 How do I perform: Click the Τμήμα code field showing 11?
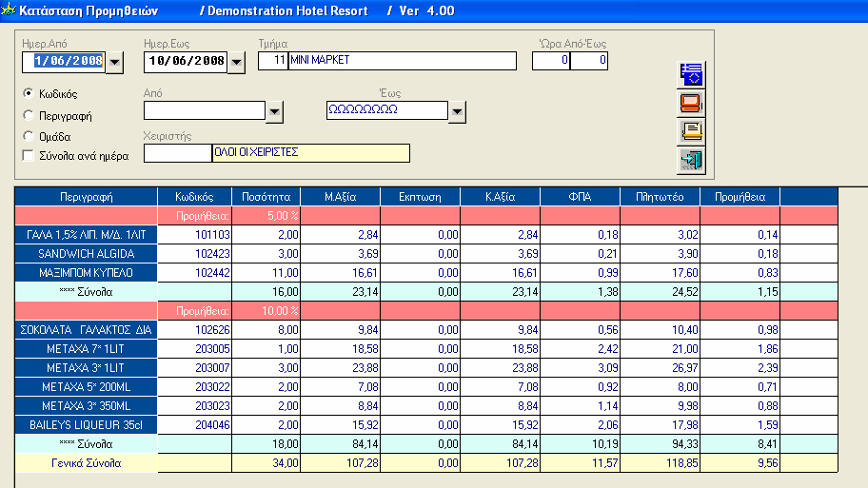click(273, 60)
